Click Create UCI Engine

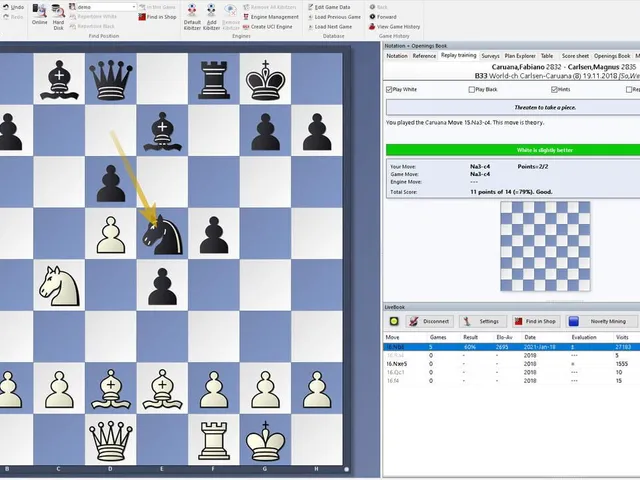coord(268,27)
